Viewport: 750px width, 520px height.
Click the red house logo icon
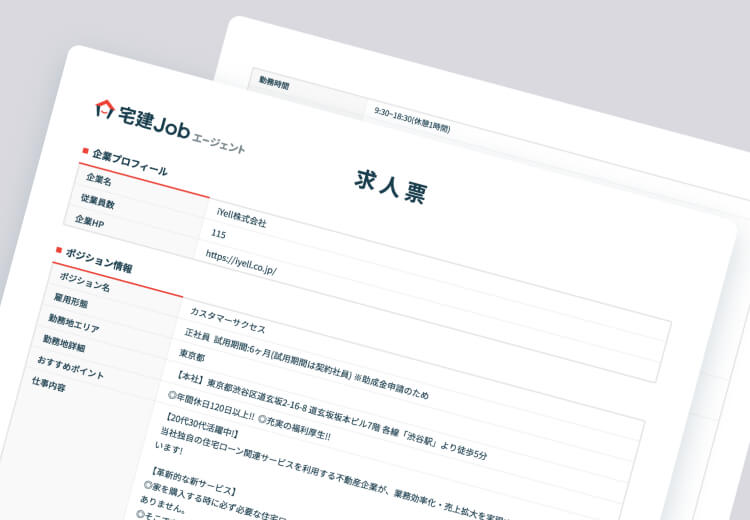point(105,108)
